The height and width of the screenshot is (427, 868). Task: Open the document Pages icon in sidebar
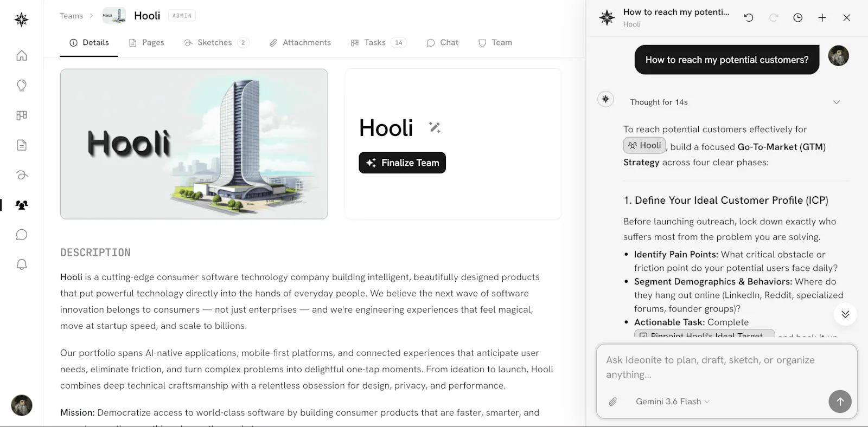[x=22, y=145]
